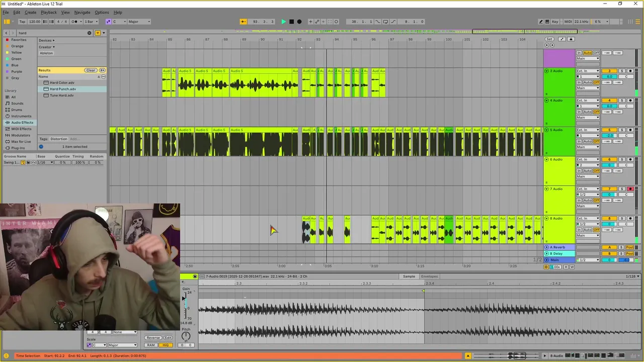Open the Instruments library category
This screenshot has height=362, width=644.
21,116
